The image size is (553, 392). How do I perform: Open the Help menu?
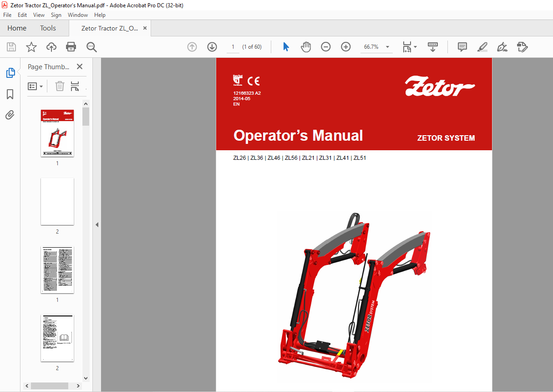(100, 15)
